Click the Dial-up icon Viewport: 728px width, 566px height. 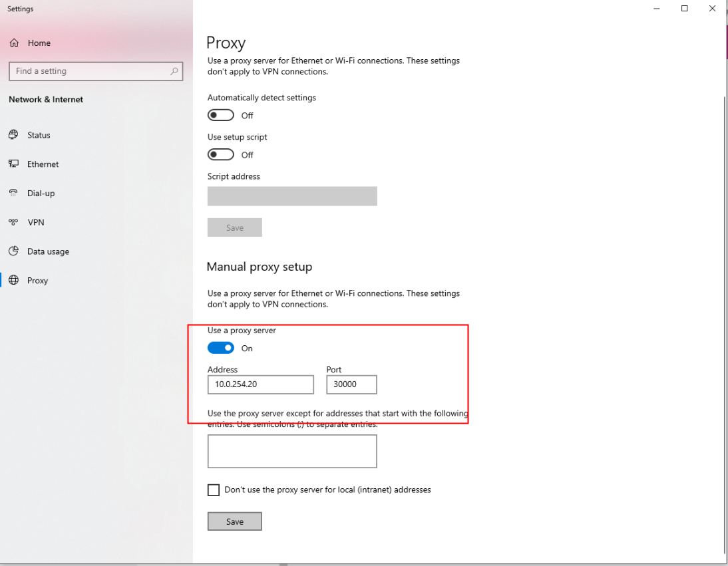click(x=13, y=194)
